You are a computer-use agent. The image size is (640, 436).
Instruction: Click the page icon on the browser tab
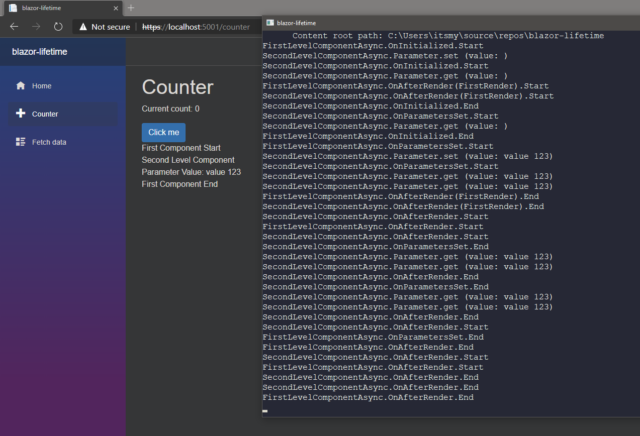point(12,8)
